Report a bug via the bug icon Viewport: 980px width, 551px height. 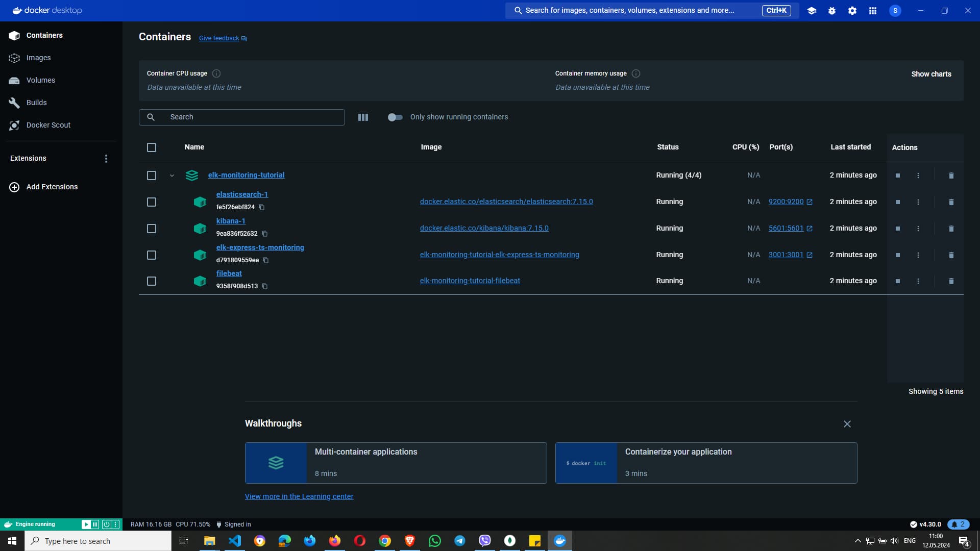coord(832,10)
